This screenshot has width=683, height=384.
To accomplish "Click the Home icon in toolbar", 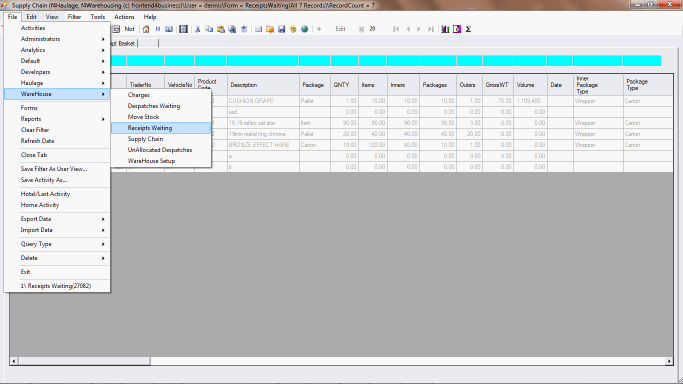I will [x=146, y=29].
